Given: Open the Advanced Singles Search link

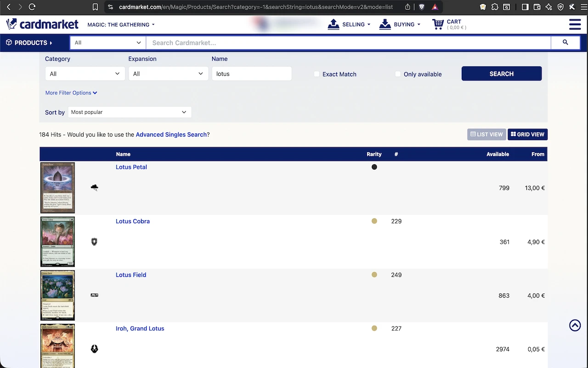Looking at the screenshot, I should point(172,134).
